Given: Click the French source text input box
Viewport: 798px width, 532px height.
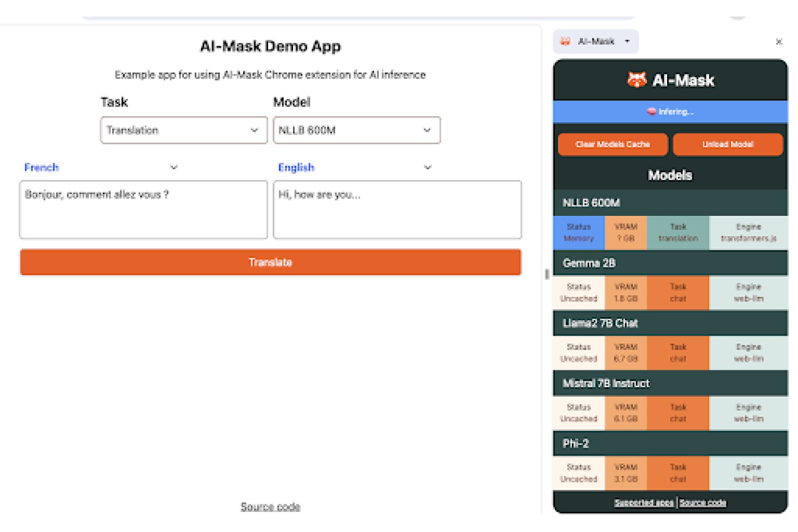Looking at the screenshot, I should pyautogui.click(x=144, y=210).
